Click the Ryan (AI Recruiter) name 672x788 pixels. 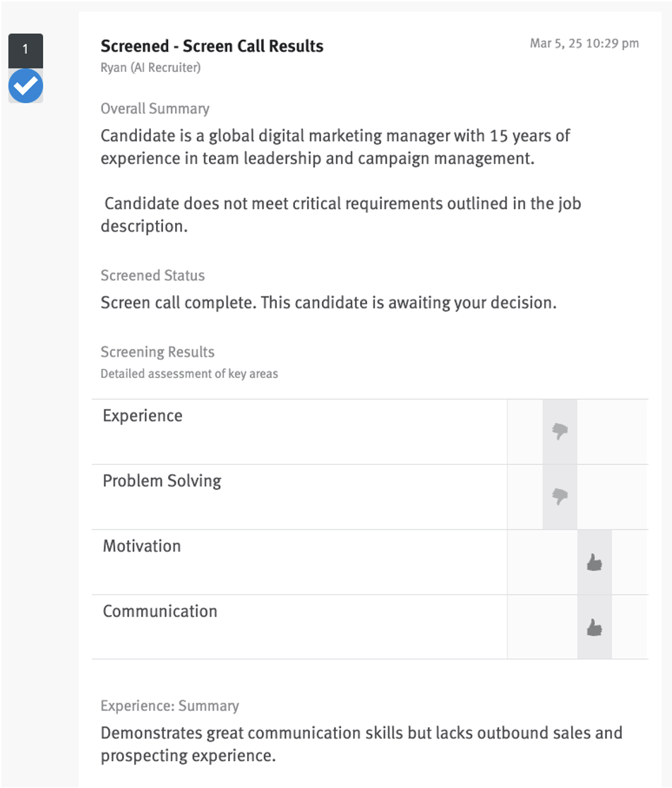pos(150,67)
